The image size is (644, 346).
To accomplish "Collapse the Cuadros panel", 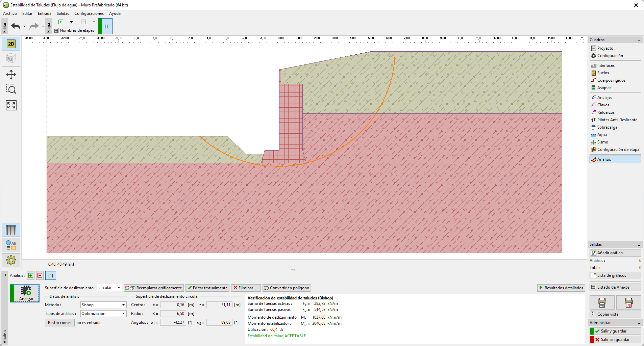I will (639, 40).
